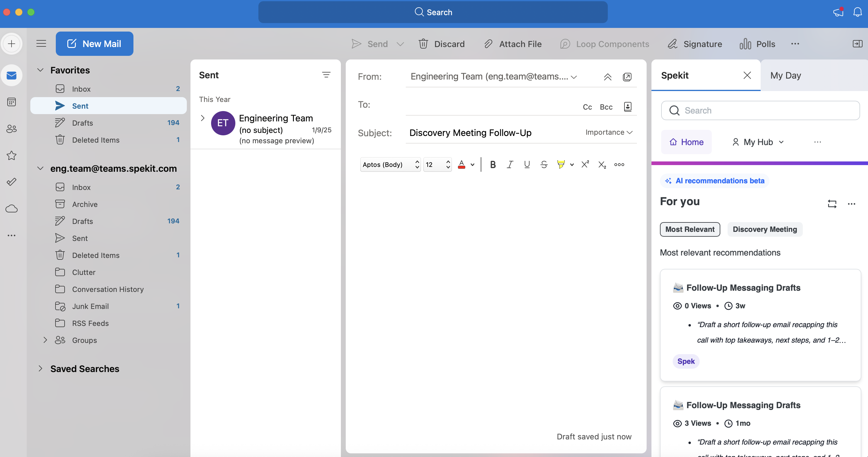
Task: Click the Discard trash icon
Action: (x=423, y=44)
